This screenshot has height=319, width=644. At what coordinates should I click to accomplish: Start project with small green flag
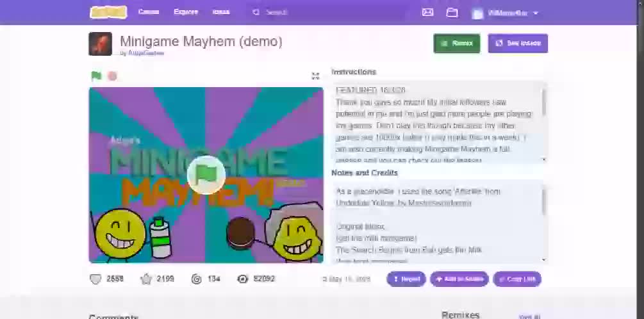pyautogui.click(x=96, y=76)
